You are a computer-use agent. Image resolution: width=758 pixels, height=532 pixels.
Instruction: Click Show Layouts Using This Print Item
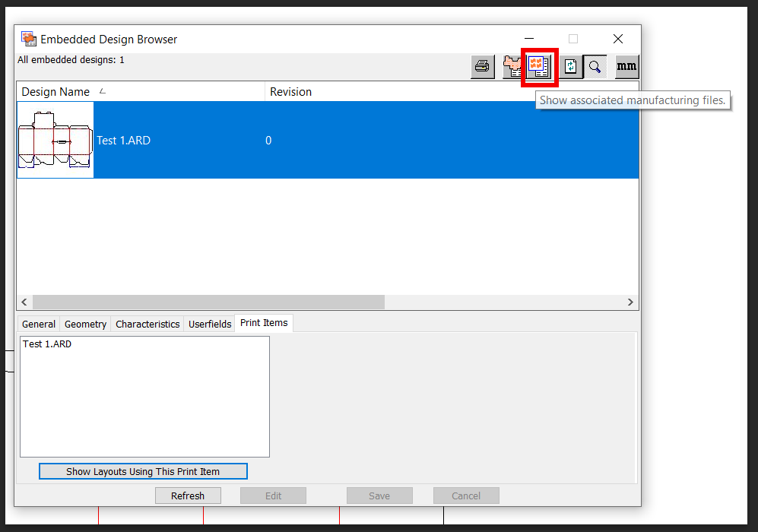point(142,471)
